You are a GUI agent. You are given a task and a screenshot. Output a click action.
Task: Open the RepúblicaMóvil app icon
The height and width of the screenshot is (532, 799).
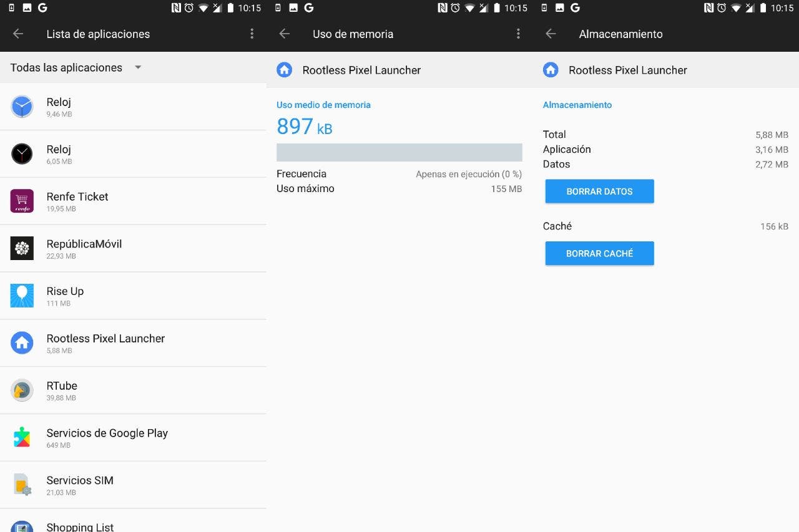pyautogui.click(x=22, y=248)
